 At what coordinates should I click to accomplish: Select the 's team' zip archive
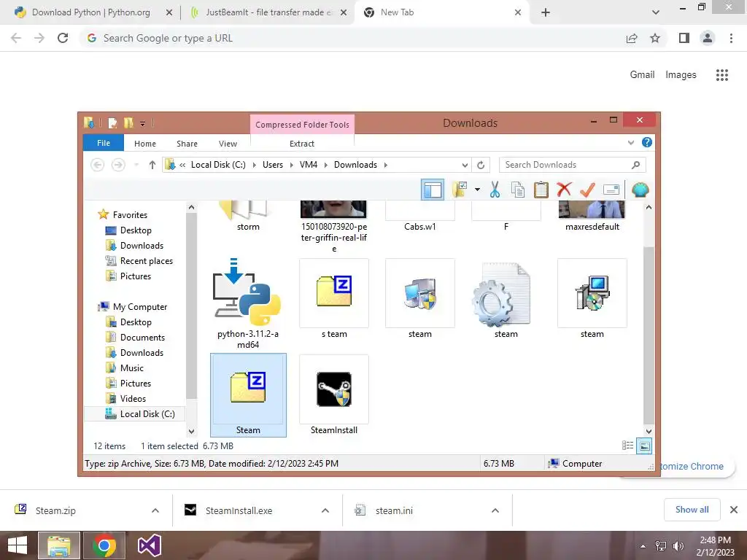(x=334, y=298)
